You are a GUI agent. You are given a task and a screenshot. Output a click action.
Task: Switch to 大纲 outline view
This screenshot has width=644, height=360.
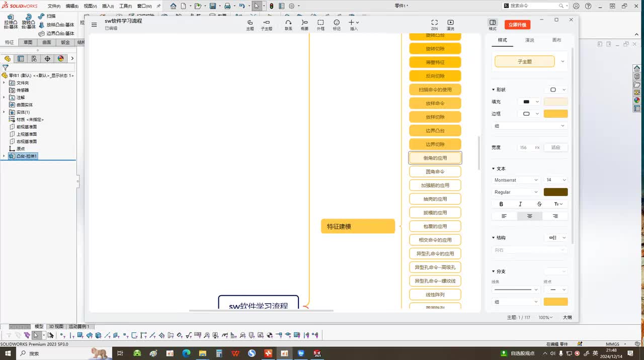[567, 317]
